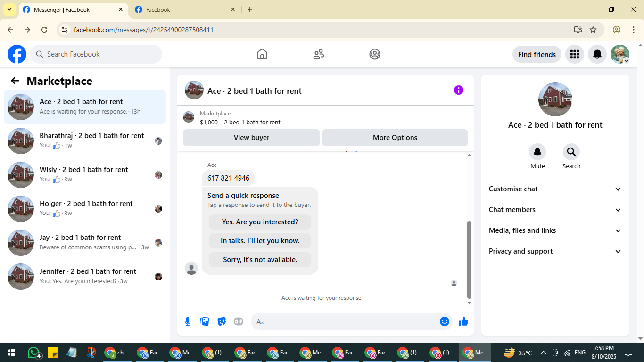Go back using the Marketplace back arrow
This screenshot has width=644, height=362.
(x=15, y=81)
